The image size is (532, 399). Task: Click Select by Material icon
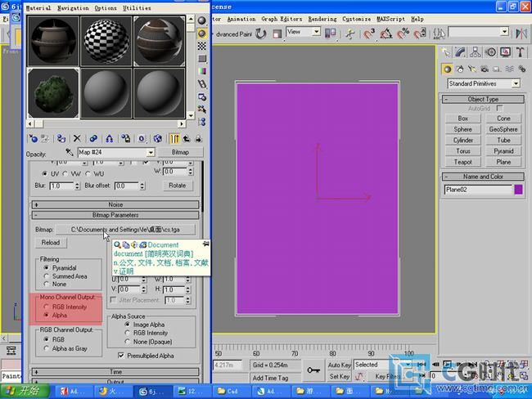(202, 110)
